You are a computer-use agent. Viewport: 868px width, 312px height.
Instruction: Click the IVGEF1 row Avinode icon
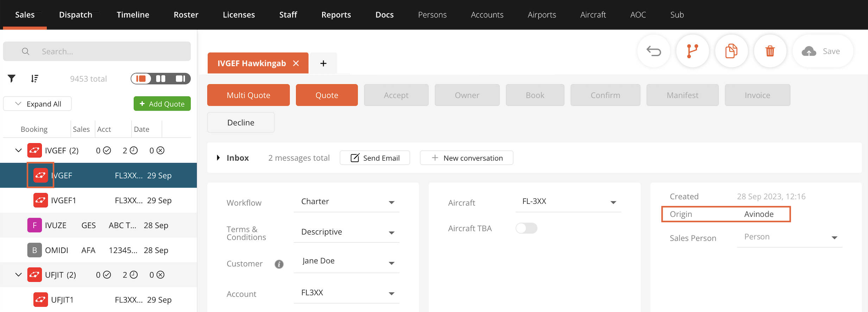pos(40,200)
